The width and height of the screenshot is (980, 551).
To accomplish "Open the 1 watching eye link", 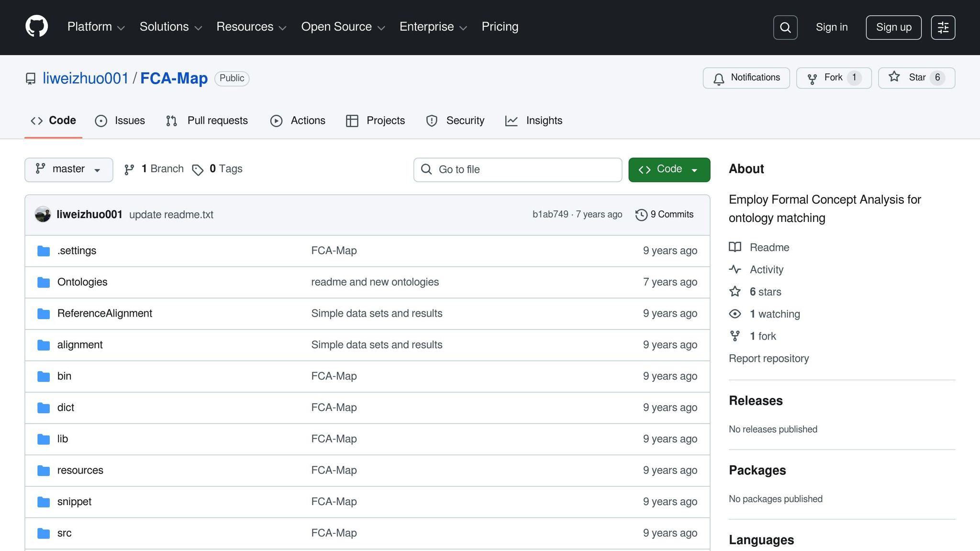I will (x=774, y=314).
